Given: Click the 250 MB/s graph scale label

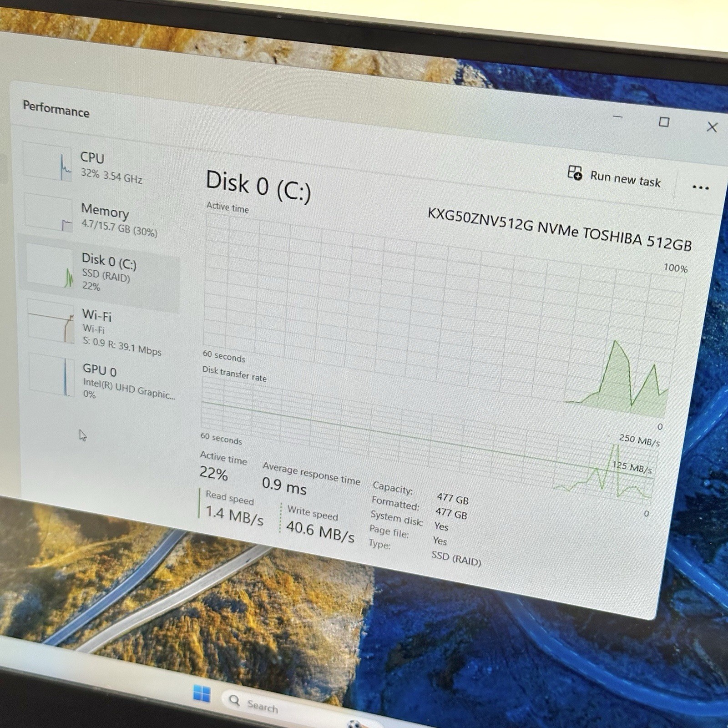Looking at the screenshot, I should (639, 440).
